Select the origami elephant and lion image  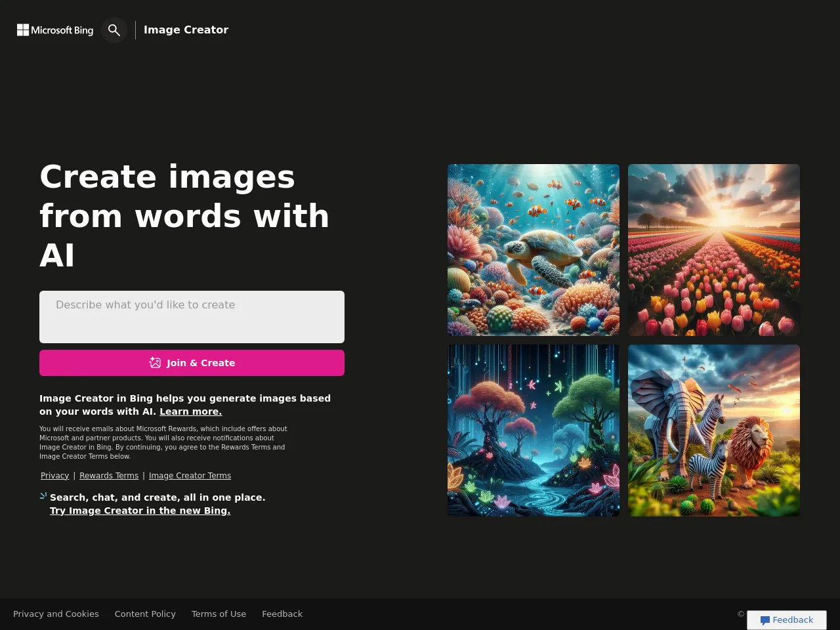(713, 430)
